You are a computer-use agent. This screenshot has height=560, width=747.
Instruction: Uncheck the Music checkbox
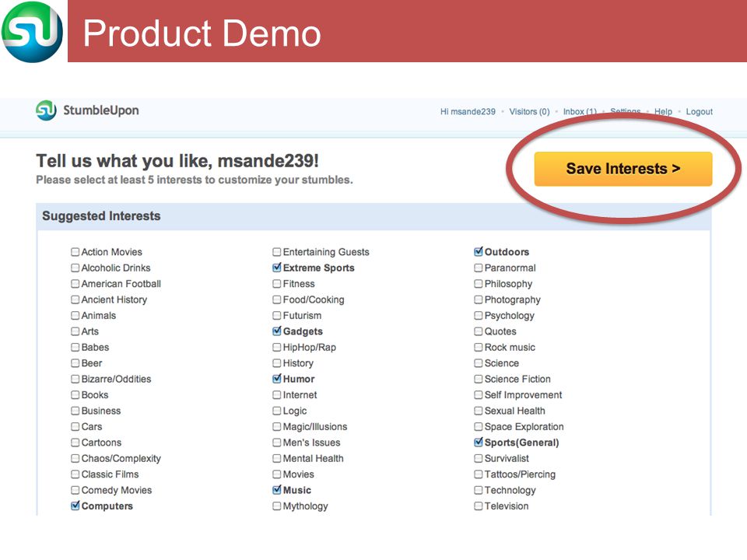pyautogui.click(x=277, y=490)
